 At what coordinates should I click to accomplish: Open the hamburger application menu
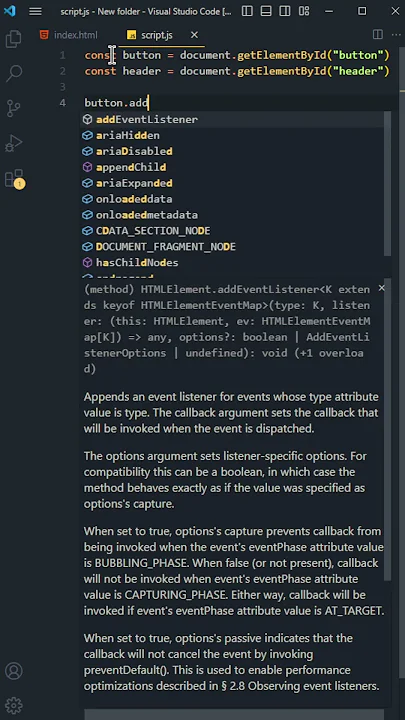(35, 11)
